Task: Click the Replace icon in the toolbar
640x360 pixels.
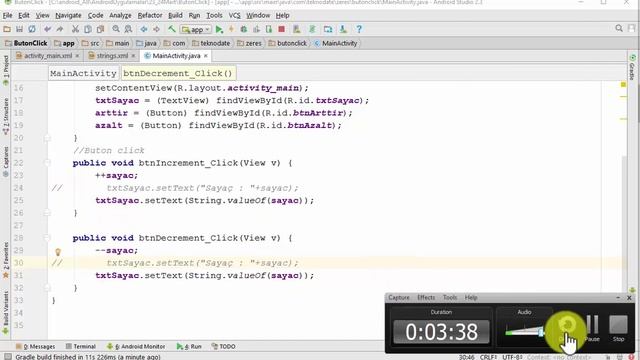Action: (128, 29)
